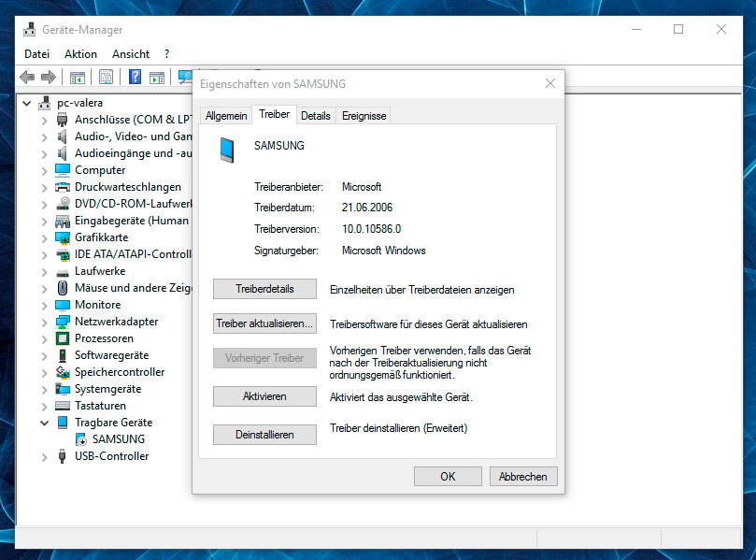
Task: Confirm dialog with OK button
Action: click(448, 477)
